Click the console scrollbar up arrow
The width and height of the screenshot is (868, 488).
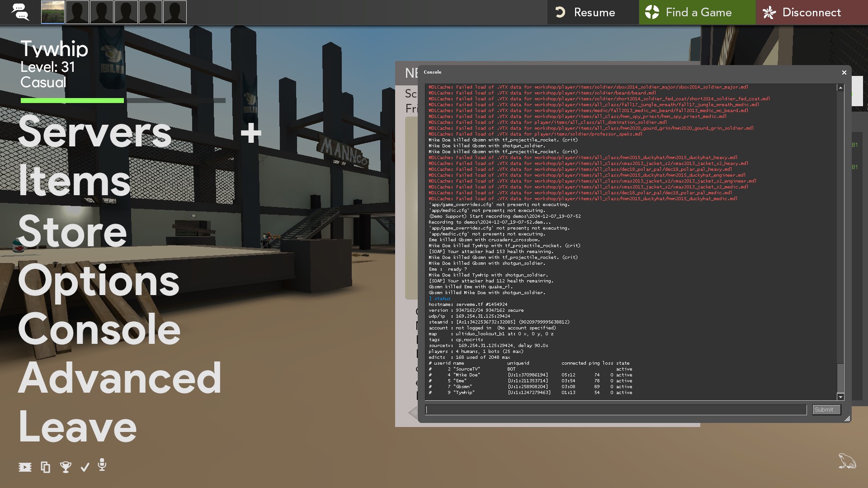point(840,88)
